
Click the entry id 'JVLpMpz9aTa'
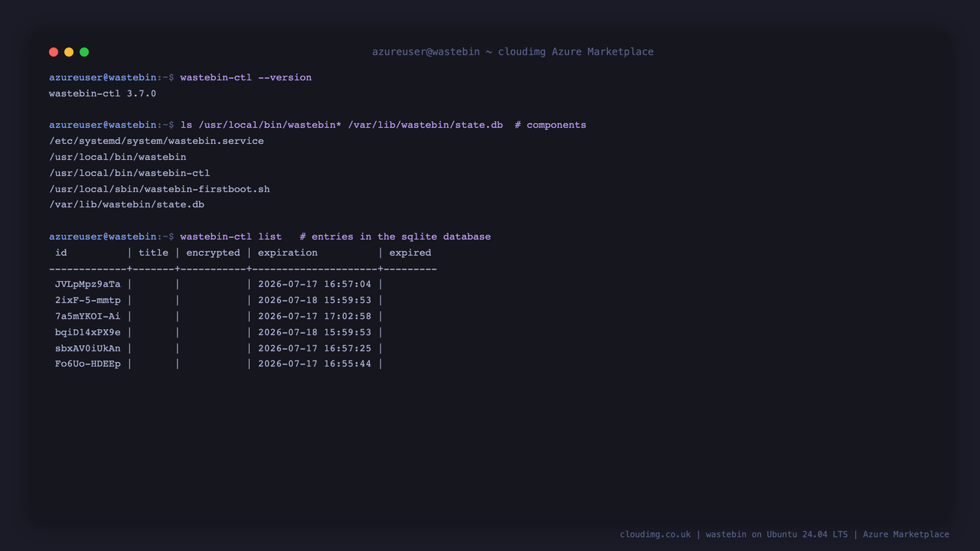point(87,284)
